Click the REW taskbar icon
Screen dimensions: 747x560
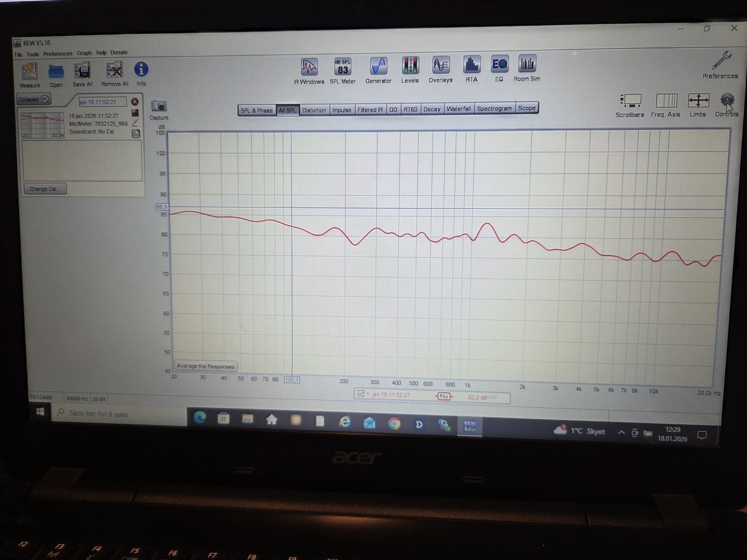pyautogui.click(x=470, y=426)
